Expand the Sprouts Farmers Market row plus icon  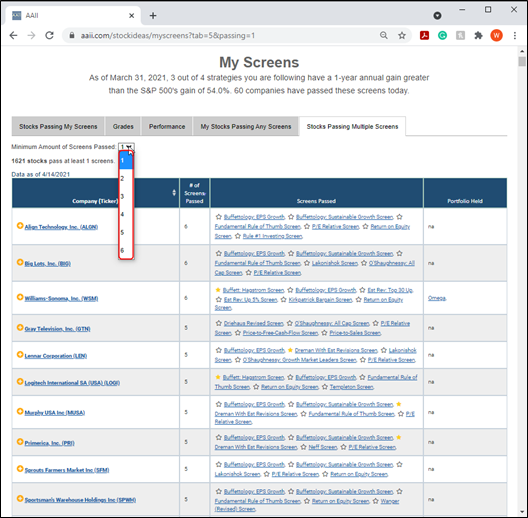(20, 468)
